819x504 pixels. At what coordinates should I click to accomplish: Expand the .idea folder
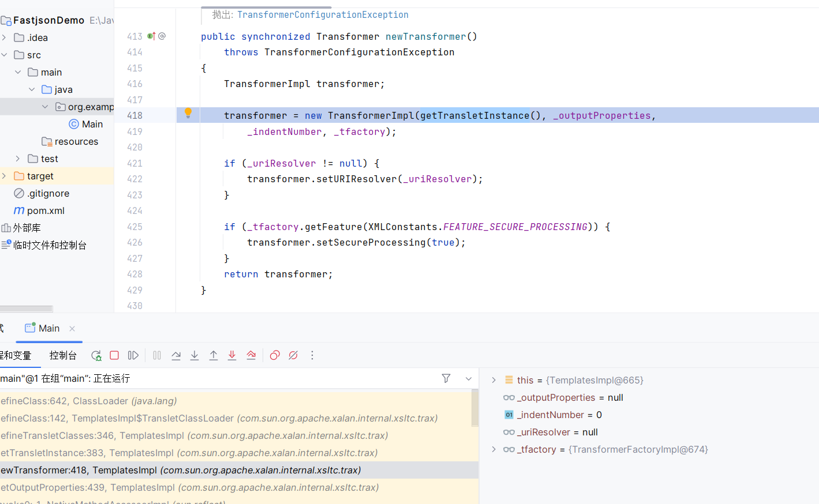click(x=4, y=37)
